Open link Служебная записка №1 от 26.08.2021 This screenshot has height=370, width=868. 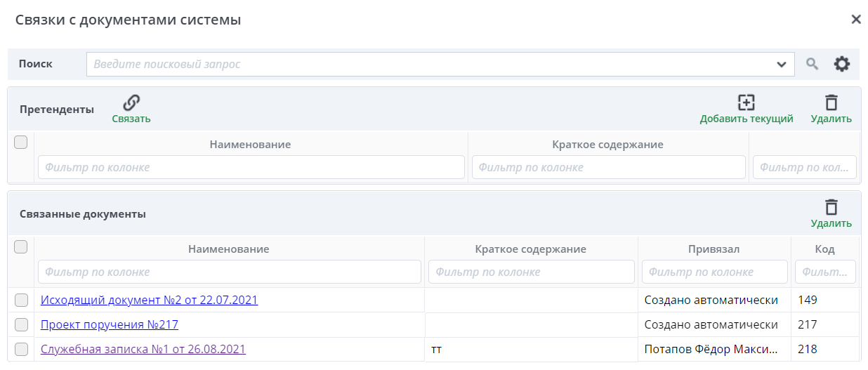click(x=143, y=349)
